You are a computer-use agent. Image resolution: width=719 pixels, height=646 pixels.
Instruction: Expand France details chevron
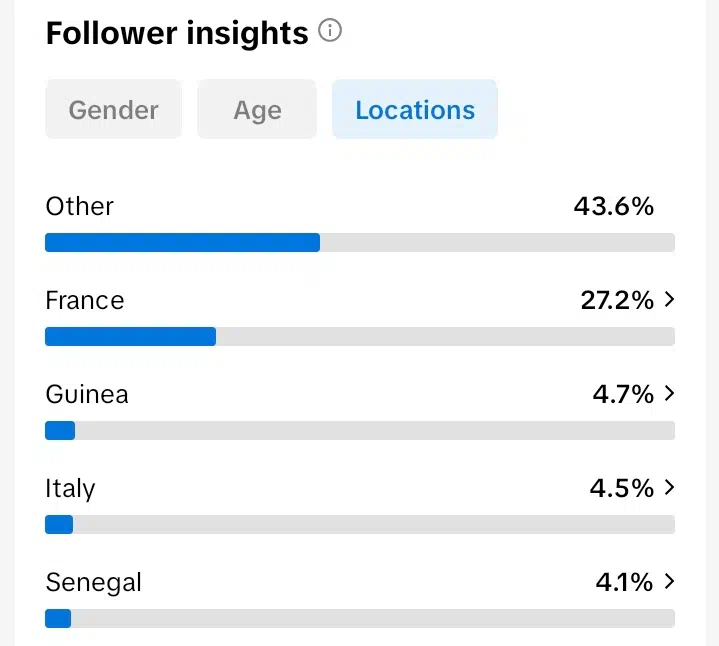click(x=670, y=299)
